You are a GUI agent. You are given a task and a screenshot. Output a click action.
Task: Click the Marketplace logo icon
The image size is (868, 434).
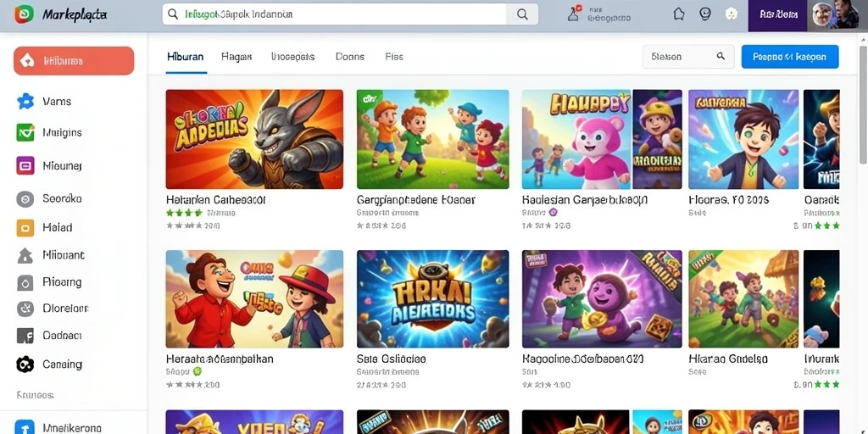[24, 14]
